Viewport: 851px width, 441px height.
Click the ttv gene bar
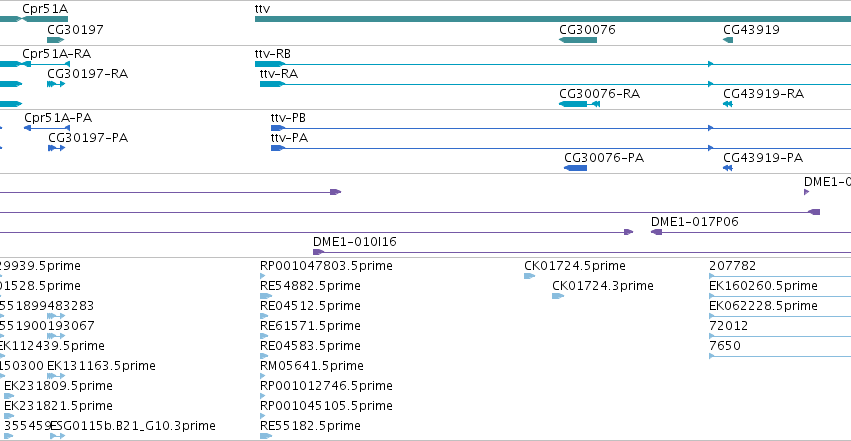[x=550, y=19]
